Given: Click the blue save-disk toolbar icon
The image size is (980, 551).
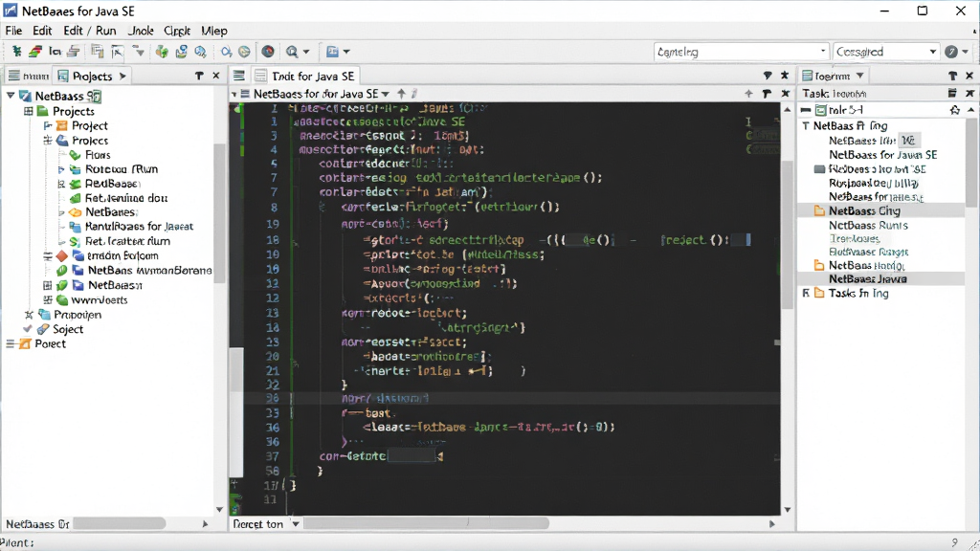Looking at the screenshot, I should click(x=181, y=52).
